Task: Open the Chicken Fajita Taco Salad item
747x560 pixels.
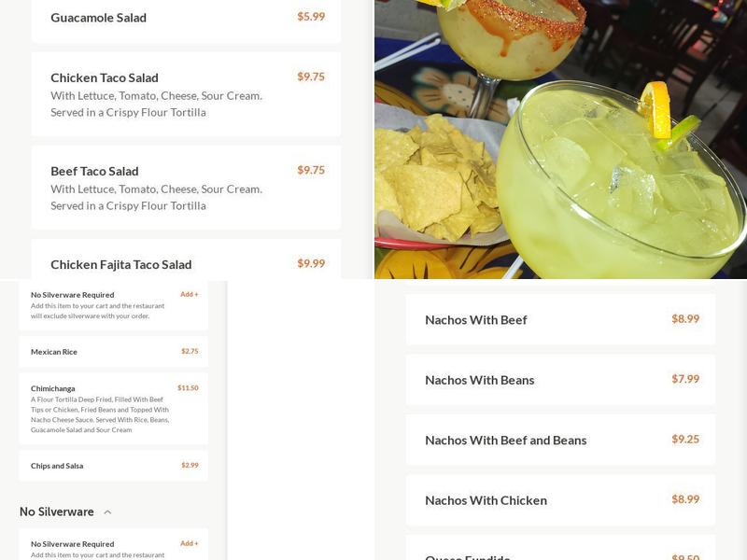Action: coord(121,264)
